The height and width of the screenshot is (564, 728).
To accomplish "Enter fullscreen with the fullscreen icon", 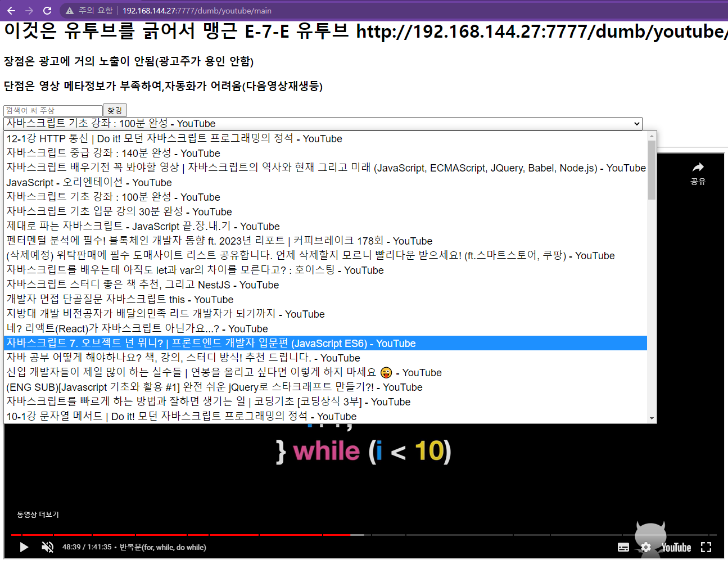I will click(x=706, y=547).
